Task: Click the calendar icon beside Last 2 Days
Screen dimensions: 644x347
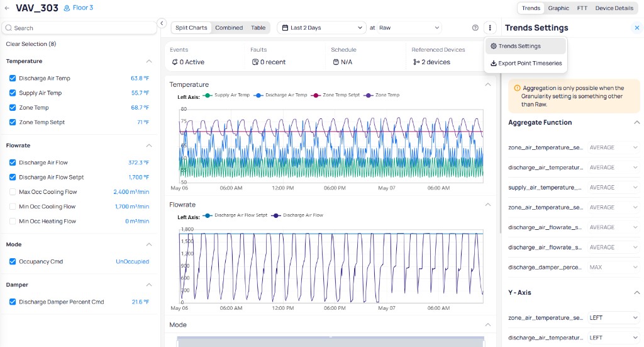Action: click(285, 28)
